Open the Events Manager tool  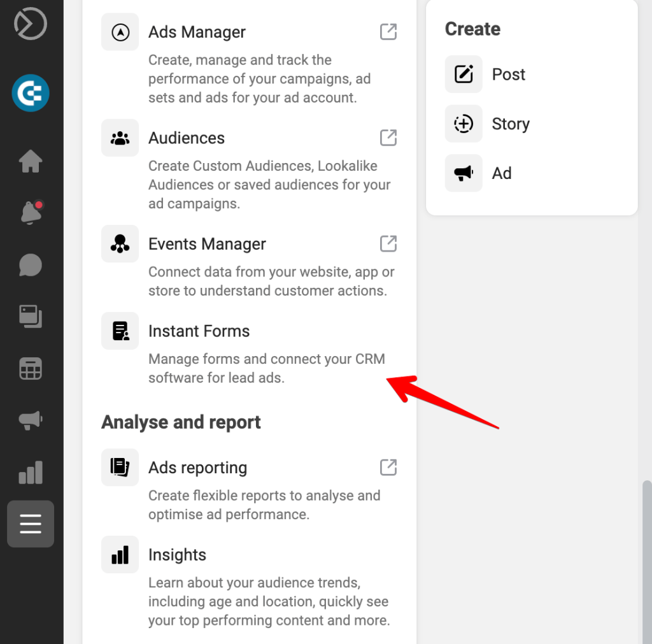207,243
